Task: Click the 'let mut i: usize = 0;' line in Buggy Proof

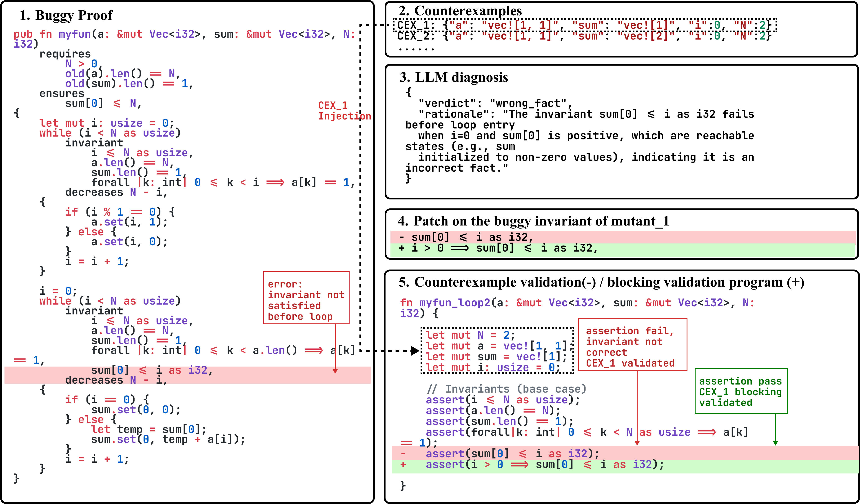Action: tap(107, 123)
